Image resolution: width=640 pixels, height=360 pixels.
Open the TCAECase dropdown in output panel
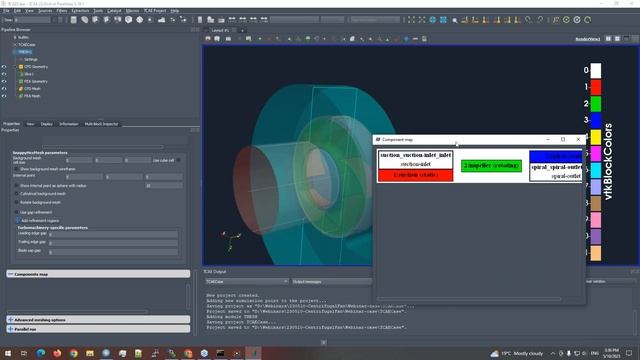(x=247, y=282)
